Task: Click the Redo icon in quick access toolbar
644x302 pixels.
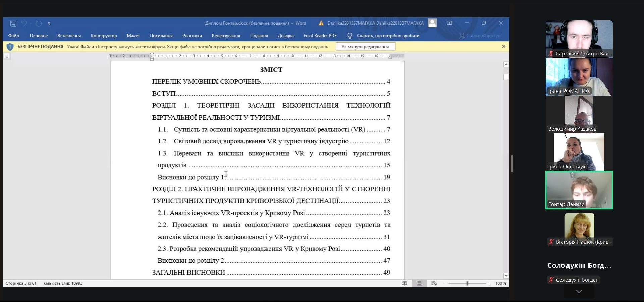Action: (x=39, y=23)
